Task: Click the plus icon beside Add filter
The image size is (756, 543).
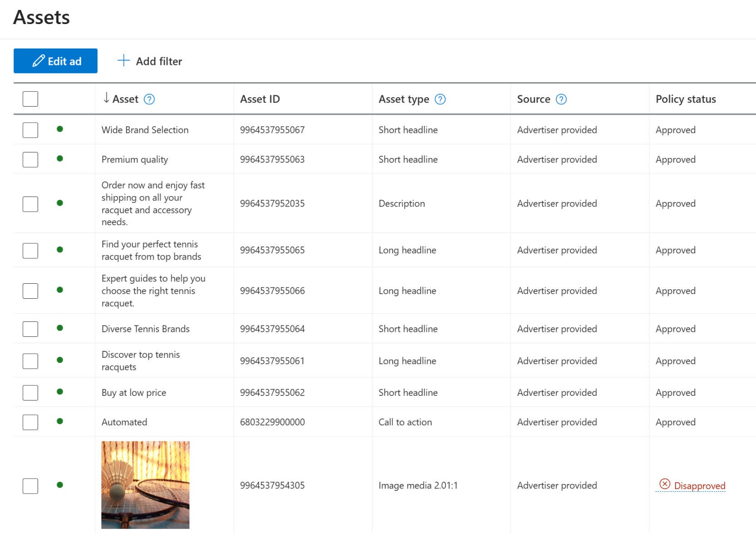Action: 123,60
